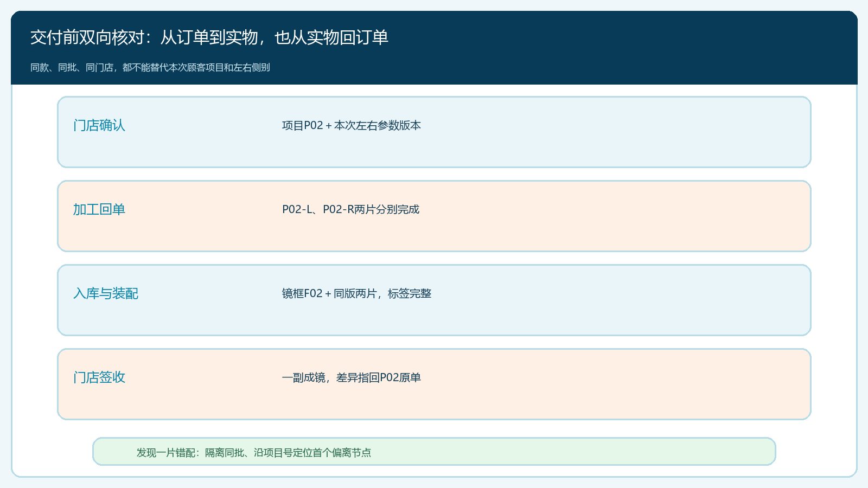Screen dimensions: 868x488
Task: Click the 门店确认 step label
Action: click(x=99, y=125)
